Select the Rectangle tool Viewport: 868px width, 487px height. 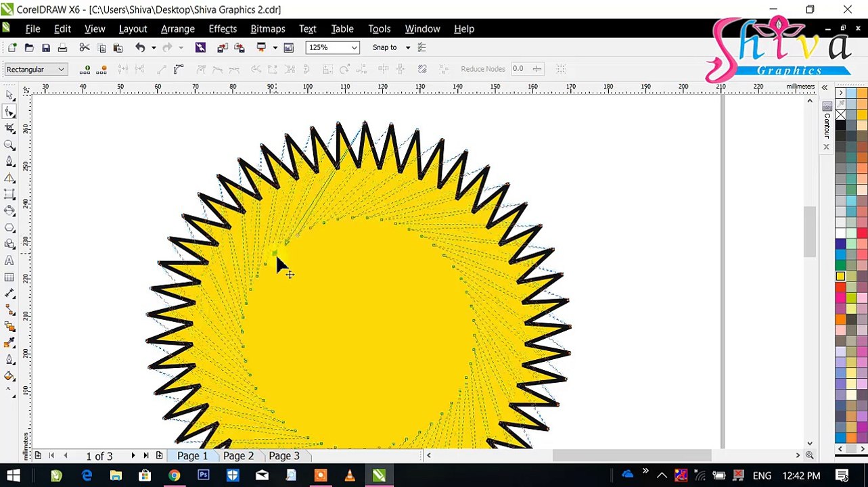click(9, 194)
